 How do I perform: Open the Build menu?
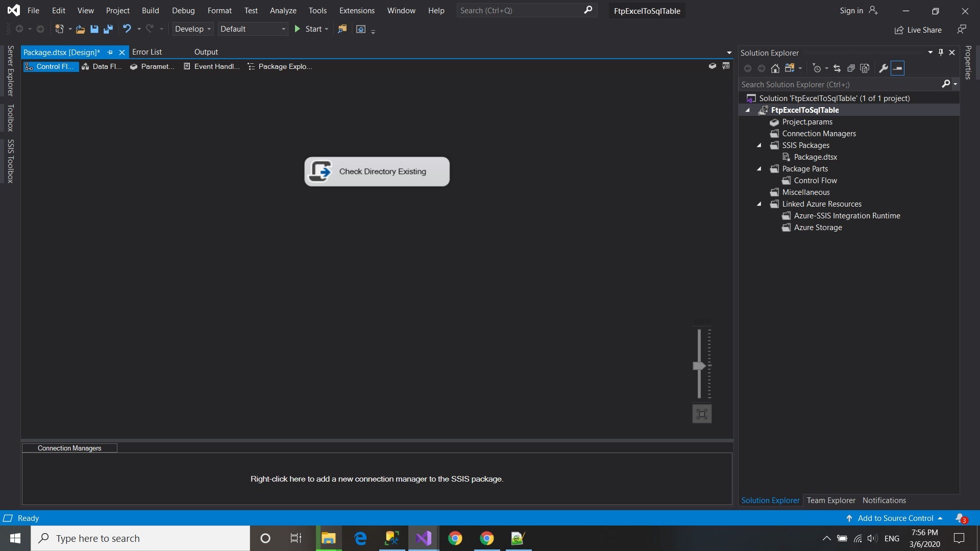pyautogui.click(x=150, y=10)
